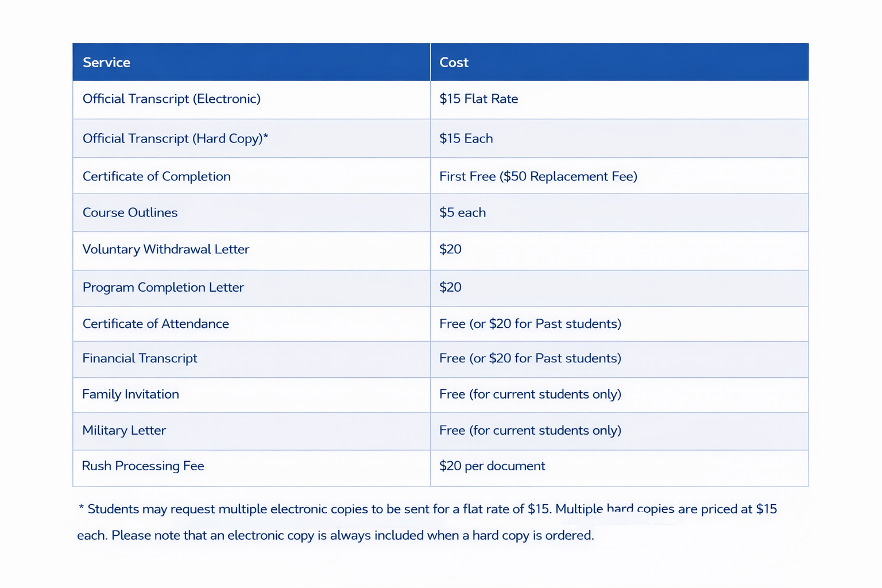
Task: Select Certificate of Completion service cell
Action: [156, 176]
